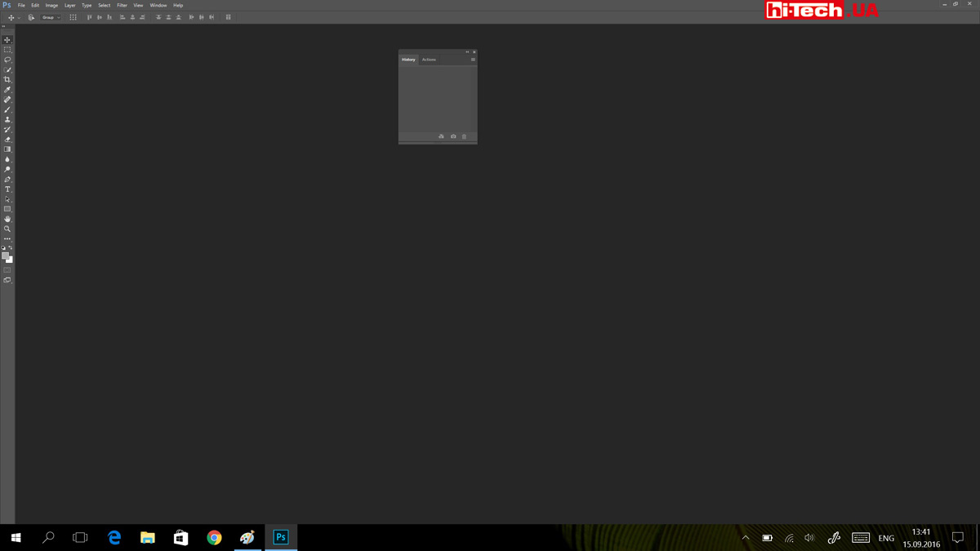Select the Path Selection tool
980x551 pixels.
[7, 199]
